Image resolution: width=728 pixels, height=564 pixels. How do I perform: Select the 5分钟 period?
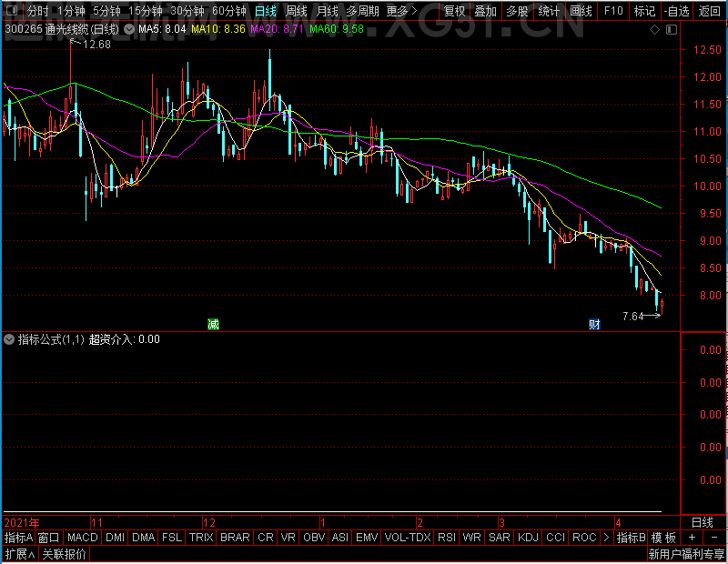tap(106, 11)
